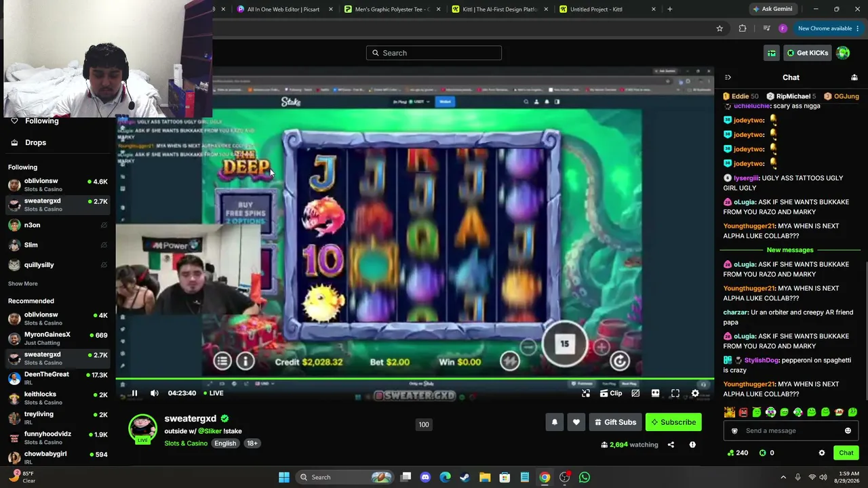The height and width of the screenshot is (488, 868).
Task: Click the green Subscribe button
Action: [673, 422]
